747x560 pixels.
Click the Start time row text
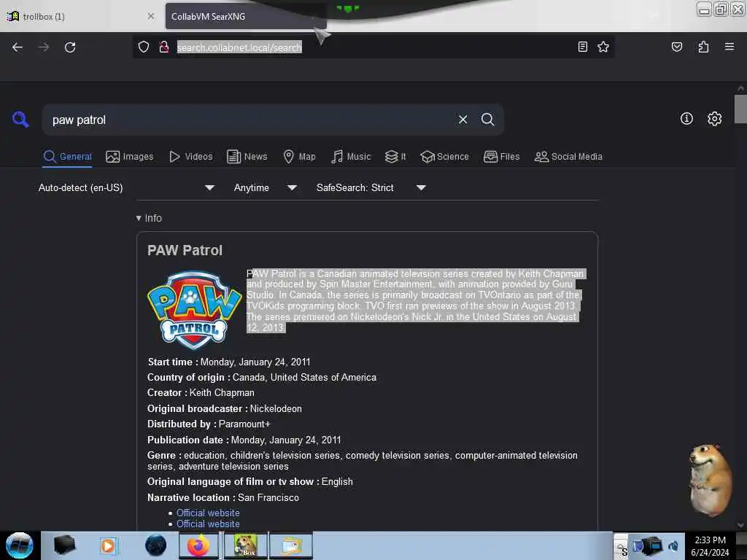tap(229, 362)
